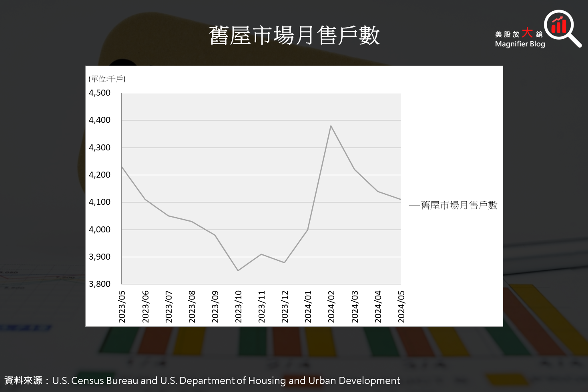Click the 3,800 y-axis label
588x392 pixels.
[100, 284]
